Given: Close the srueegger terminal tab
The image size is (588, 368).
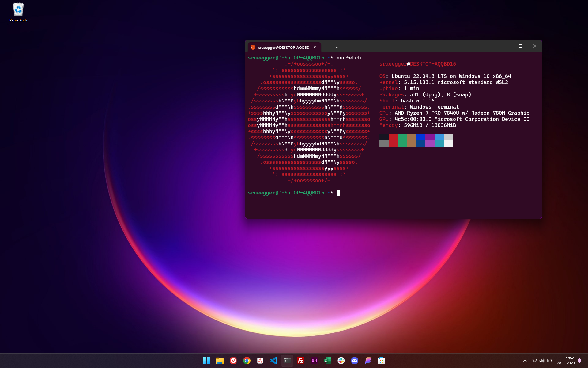Looking at the screenshot, I should pyautogui.click(x=315, y=47).
